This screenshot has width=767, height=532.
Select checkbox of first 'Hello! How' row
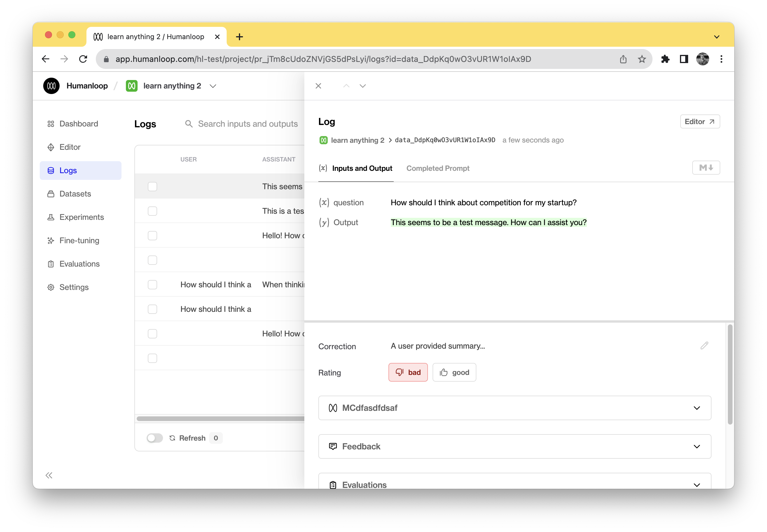click(x=152, y=235)
